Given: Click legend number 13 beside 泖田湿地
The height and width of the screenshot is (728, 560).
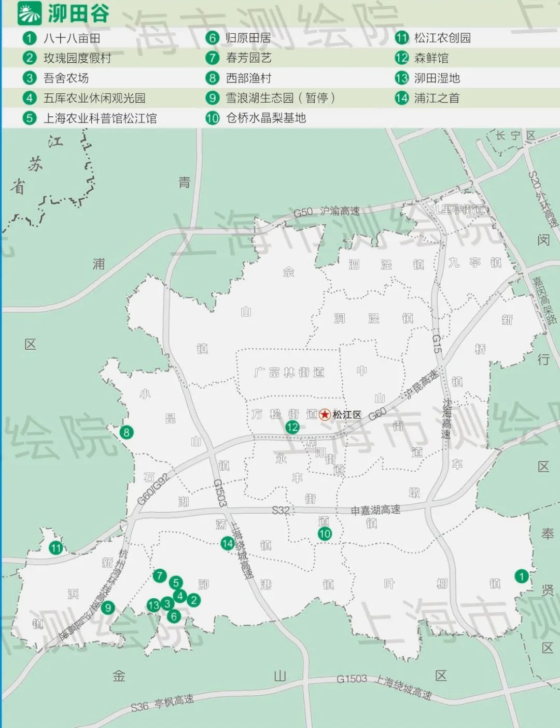Looking at the screenshot, I should pos(402,78).
